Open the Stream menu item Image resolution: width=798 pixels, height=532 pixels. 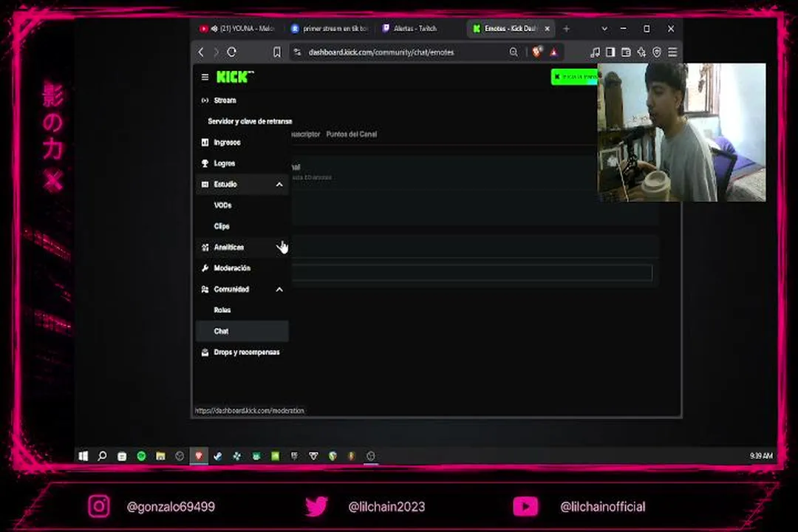(225, 100)
